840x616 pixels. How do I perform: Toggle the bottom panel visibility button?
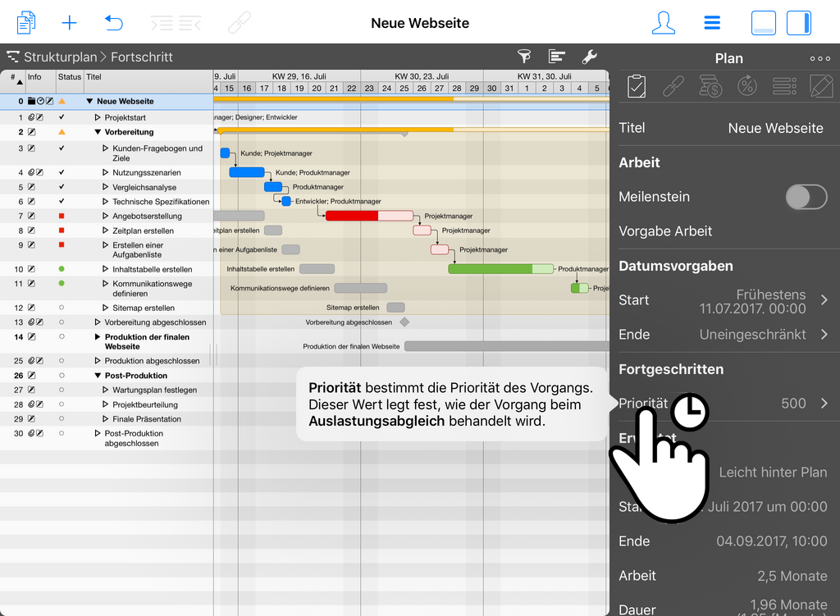763,22
